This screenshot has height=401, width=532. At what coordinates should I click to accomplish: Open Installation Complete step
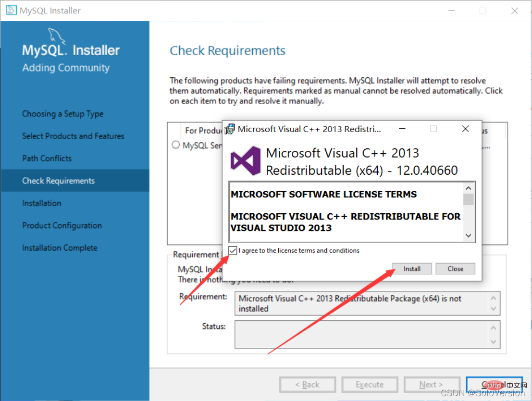coord(60,248)
